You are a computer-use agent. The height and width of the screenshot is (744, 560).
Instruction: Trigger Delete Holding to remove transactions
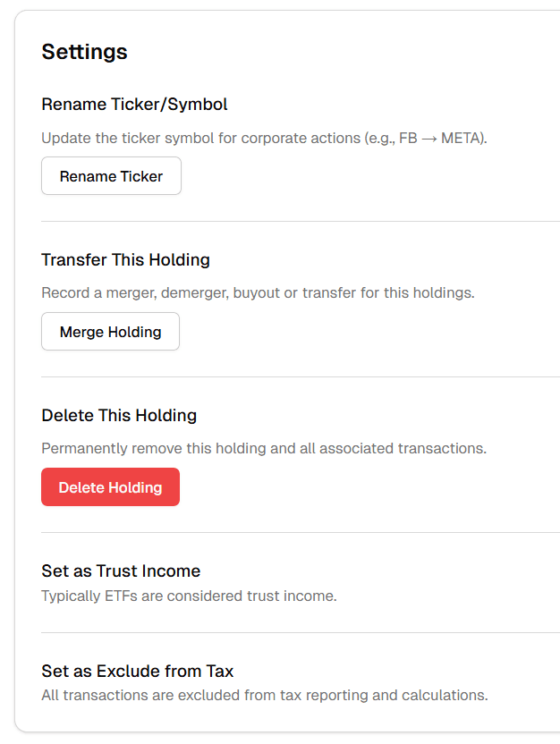[x=110, y=486]
